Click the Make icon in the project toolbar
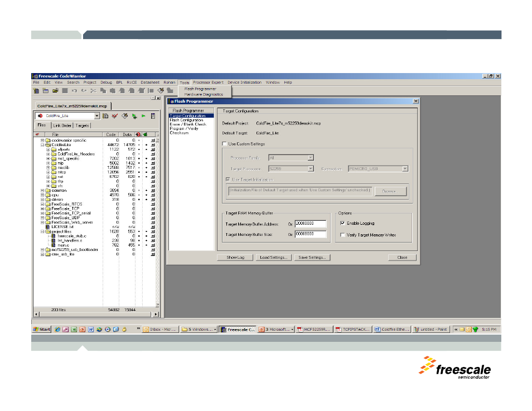The height and width of the screenshot is (411, 532). pos(124,116)
